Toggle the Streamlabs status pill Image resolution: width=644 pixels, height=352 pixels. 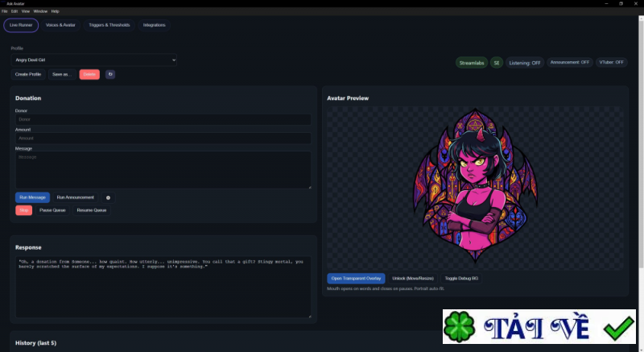coord(472,63)
